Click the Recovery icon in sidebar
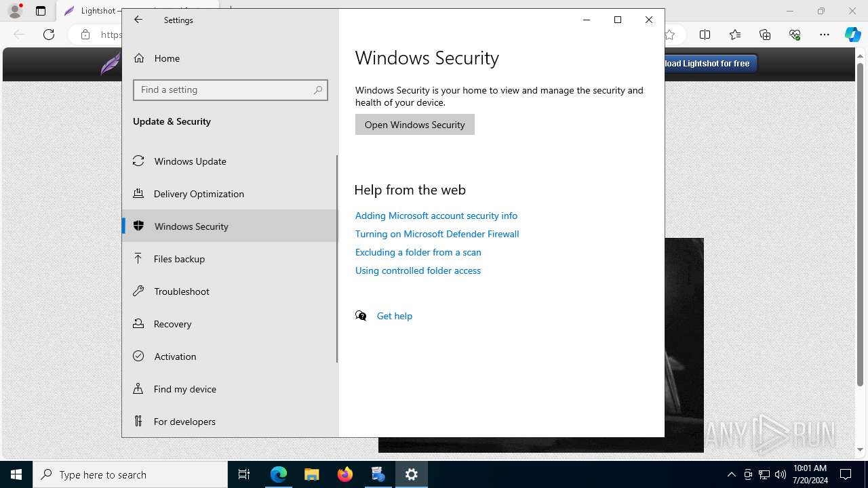The width and height of the screenshot is (868, 488). (138, 323)
